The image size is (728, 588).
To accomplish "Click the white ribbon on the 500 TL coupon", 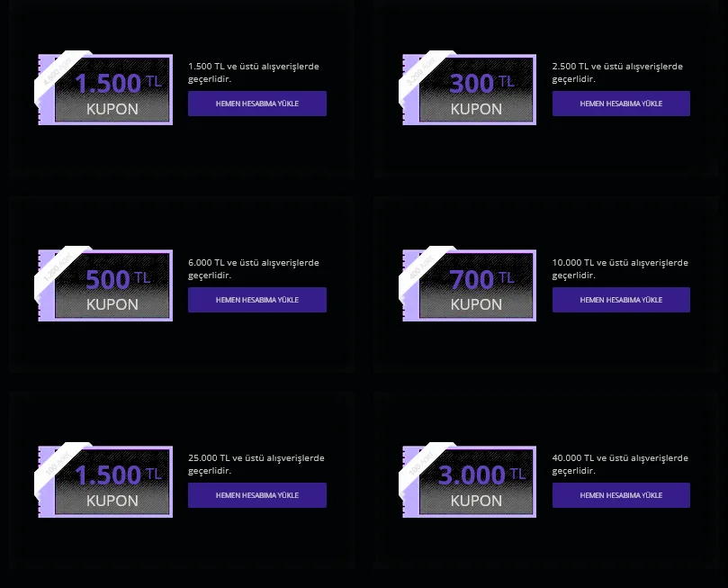I will click(x=50, y=270).
